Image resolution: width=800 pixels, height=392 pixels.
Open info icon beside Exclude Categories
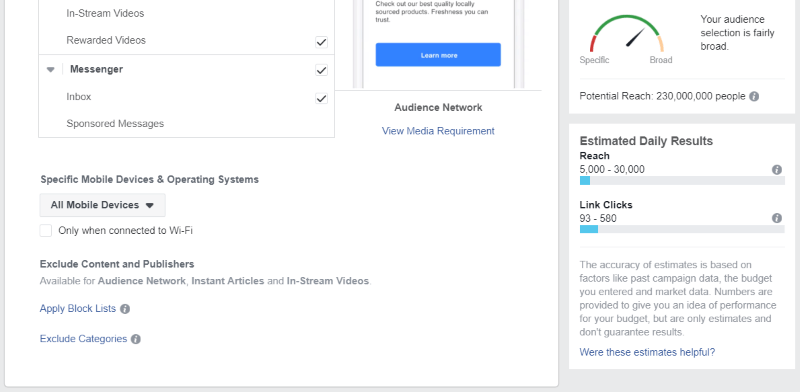(136, 339)
